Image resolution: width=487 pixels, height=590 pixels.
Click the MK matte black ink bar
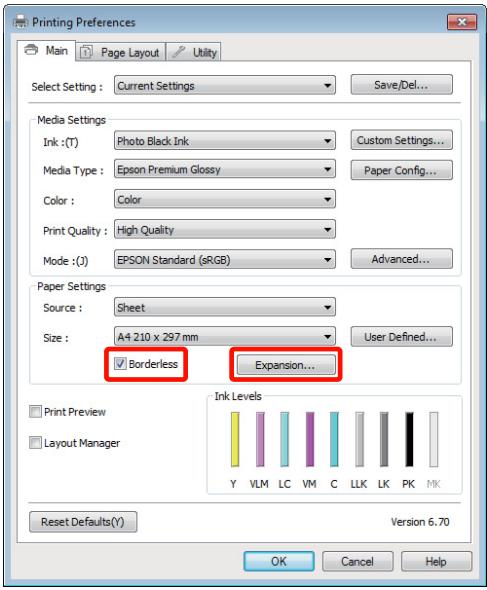tap(434, 439)
